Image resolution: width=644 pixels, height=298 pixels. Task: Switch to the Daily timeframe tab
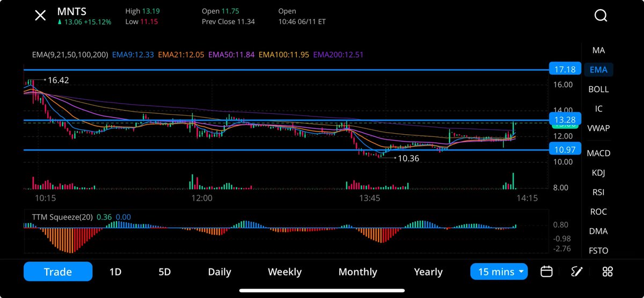219,272
